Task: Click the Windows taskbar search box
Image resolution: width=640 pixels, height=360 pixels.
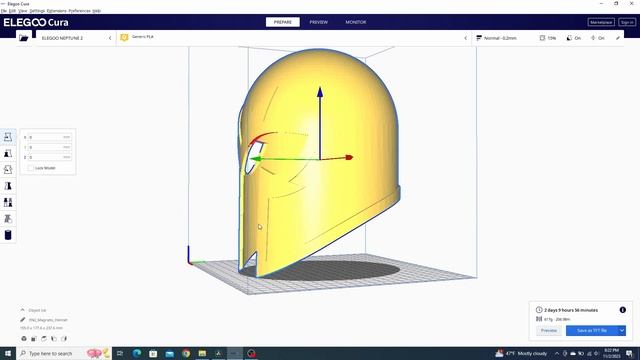Action: pos(64,353)
